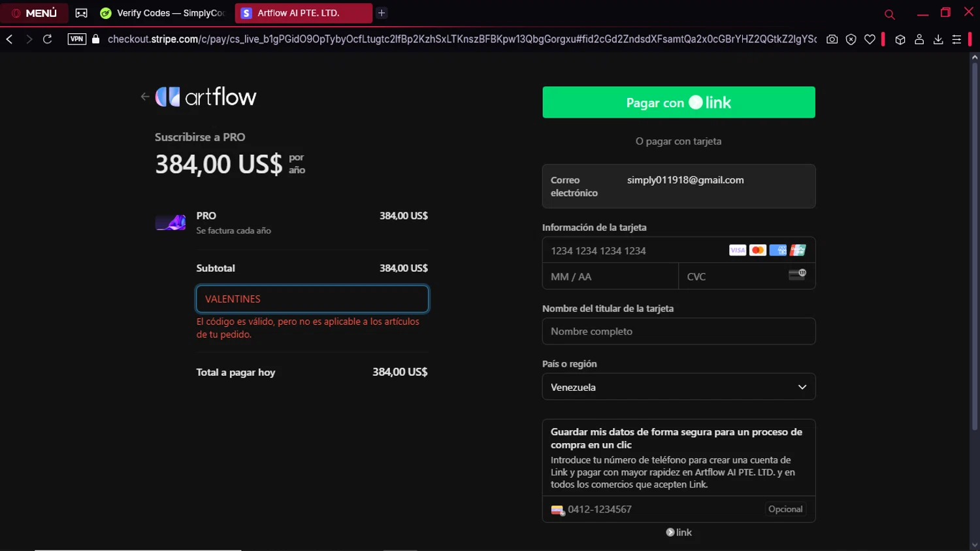
Task: Take a snapshot with the camera icon
Action: [832, 39]
